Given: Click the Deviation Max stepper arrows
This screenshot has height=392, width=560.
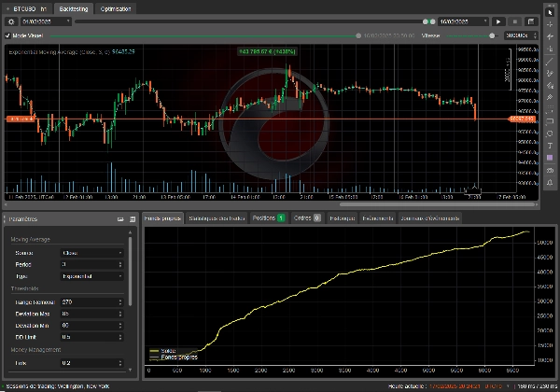Looking at the screenshot, I should (x=120, y=314).
